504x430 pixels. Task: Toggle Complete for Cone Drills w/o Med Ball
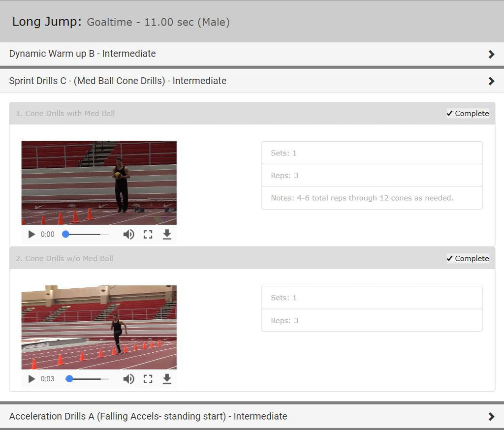coord(468,258)
